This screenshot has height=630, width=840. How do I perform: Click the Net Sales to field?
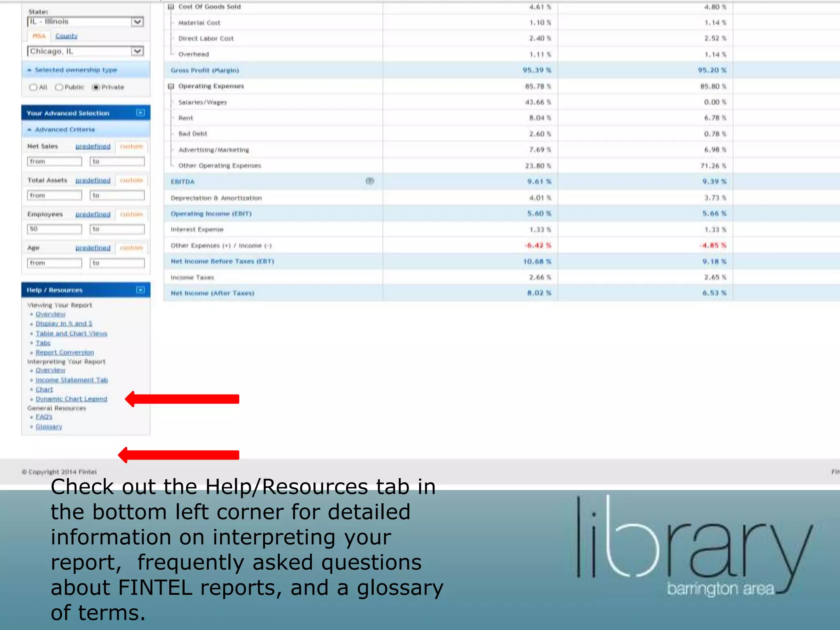[x=117, y=162]
